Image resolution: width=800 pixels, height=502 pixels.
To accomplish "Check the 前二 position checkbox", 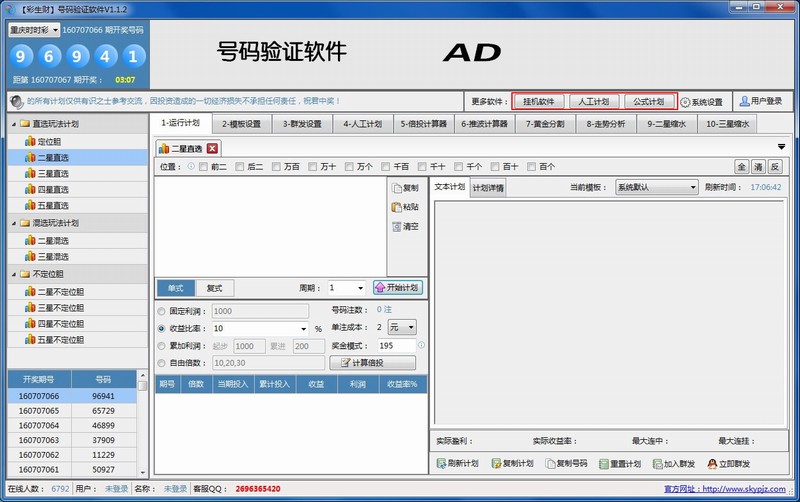I will (x=203, y=166).
